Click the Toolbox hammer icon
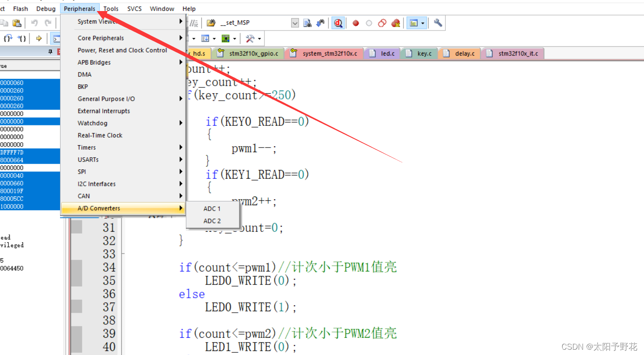 250,38
